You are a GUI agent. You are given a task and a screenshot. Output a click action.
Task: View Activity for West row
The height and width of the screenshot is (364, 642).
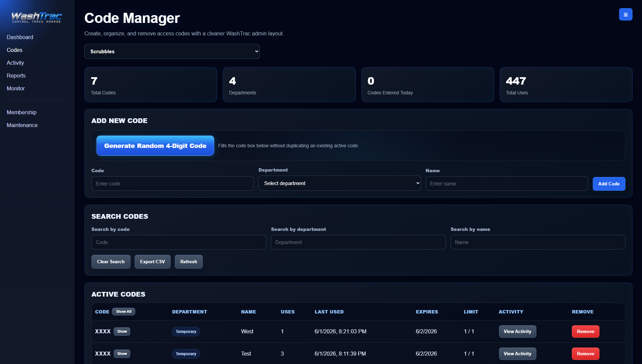517,332
